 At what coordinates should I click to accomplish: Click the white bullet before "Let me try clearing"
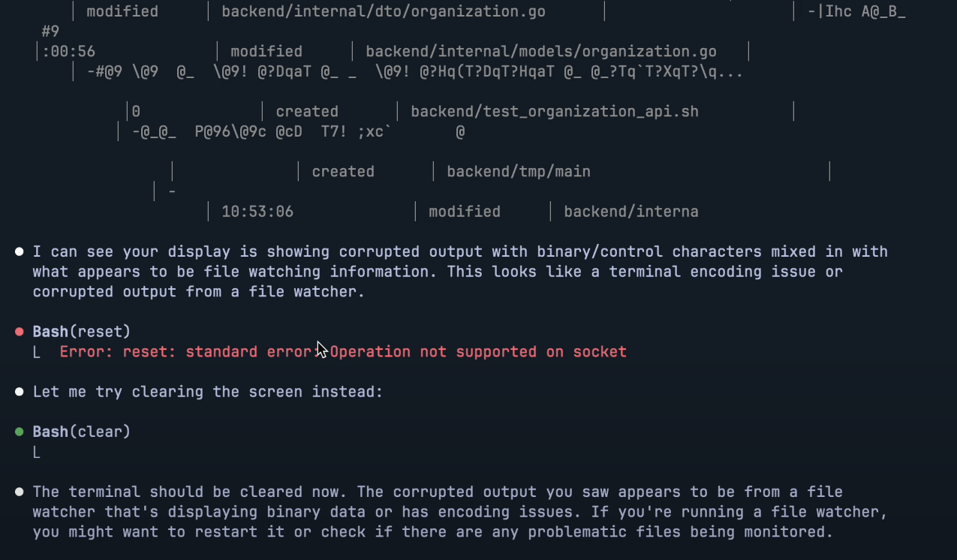pos(20,392)
